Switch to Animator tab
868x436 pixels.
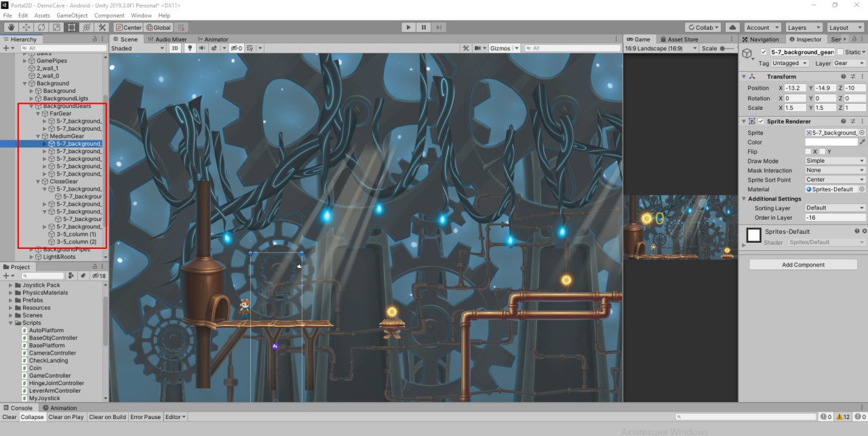coord(212,39)
